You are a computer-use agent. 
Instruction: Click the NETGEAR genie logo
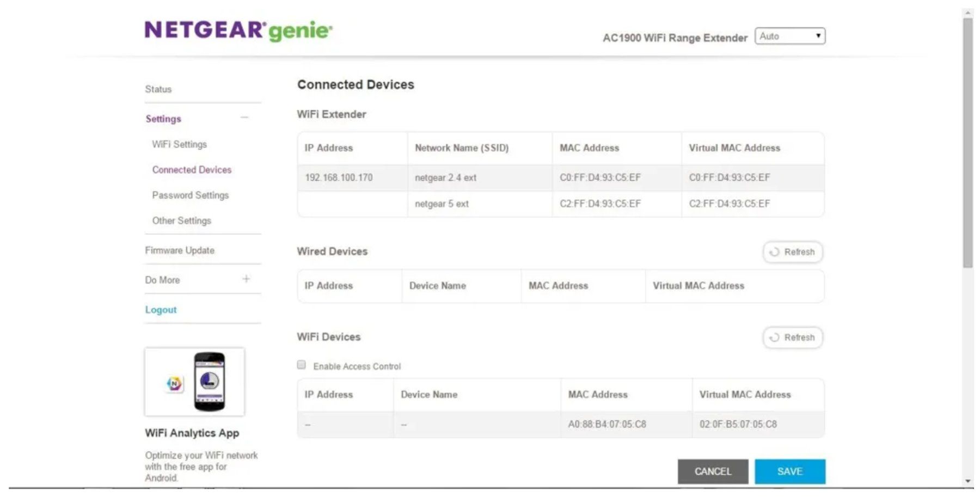tap(238, 30)
